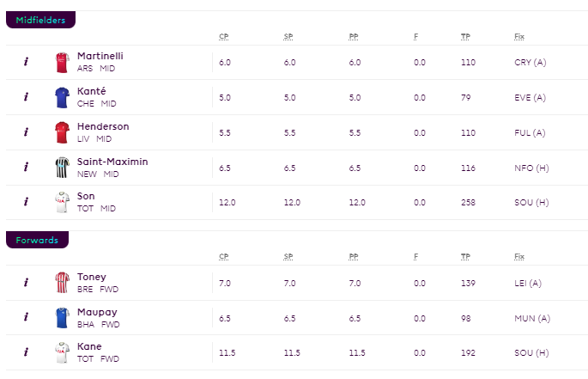Click the midfielders TP column header
Screen dimensions: 588x379
click(x=465, y=36)
